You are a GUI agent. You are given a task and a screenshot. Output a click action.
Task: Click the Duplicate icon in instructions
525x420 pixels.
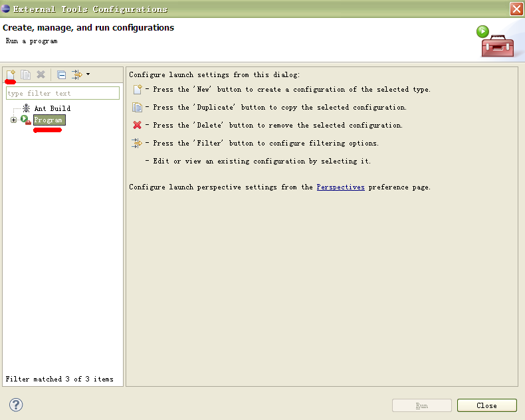click(x=137, y=107)
